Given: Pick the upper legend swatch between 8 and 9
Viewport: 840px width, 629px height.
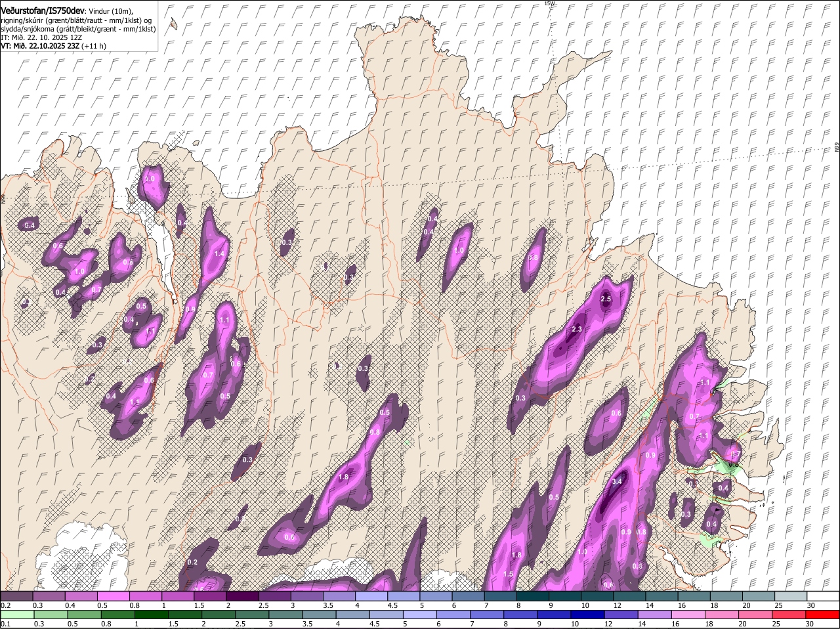Looking at the screenshot, I should tap(532, 596).
